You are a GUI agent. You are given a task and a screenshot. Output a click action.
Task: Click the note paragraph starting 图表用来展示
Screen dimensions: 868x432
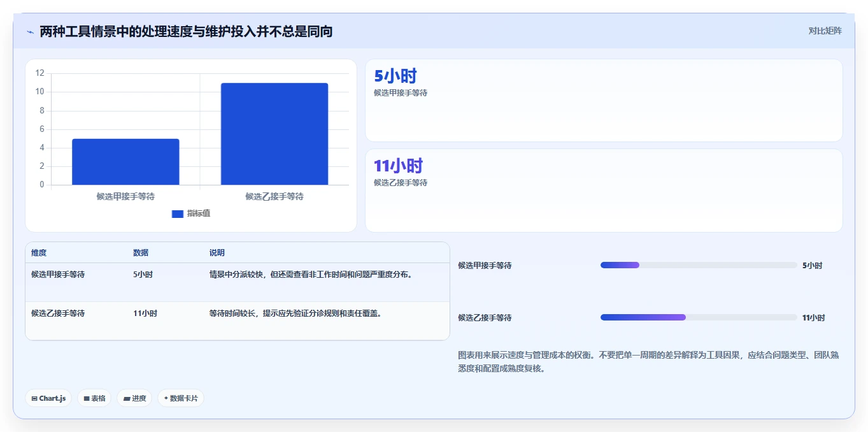(648, 362)
